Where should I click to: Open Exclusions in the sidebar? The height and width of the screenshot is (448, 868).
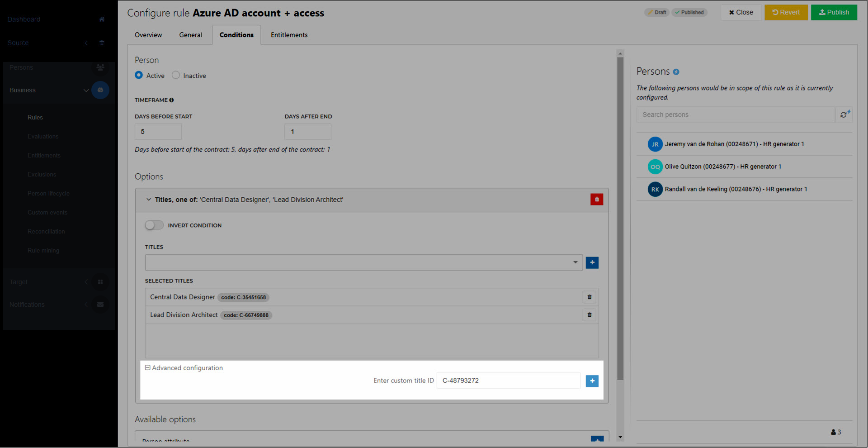42,175
